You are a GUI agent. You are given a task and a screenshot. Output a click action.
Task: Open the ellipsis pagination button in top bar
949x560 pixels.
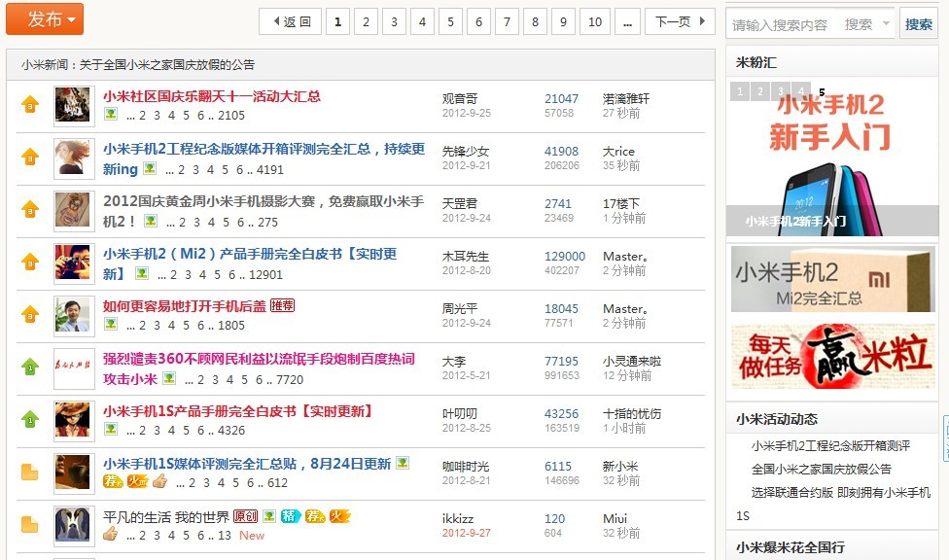(x=627, y=21)
